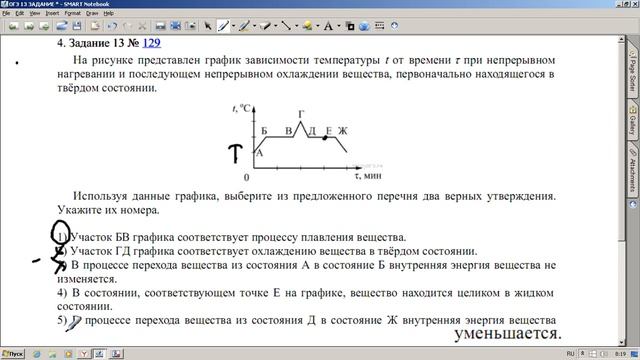Viewport: 640px width, 360px height.
Task: Paste from clipboard toolbar icon
Action: 95,26
